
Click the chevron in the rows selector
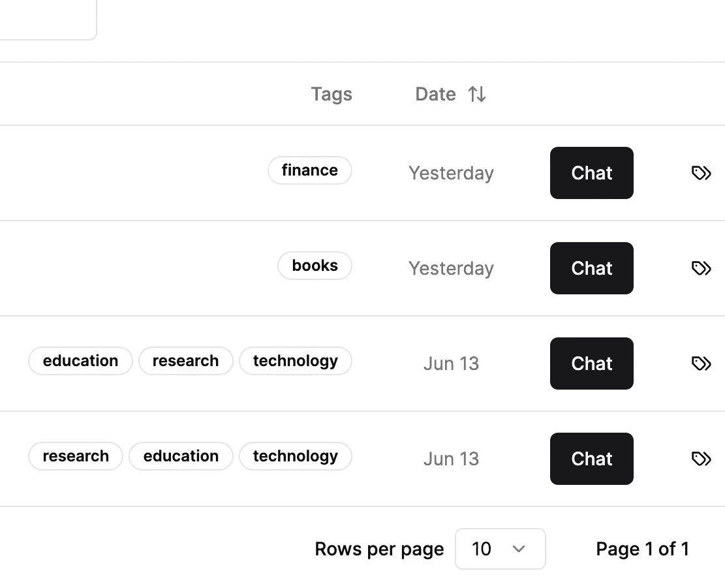pyautogui.click(x=519, y=549)
